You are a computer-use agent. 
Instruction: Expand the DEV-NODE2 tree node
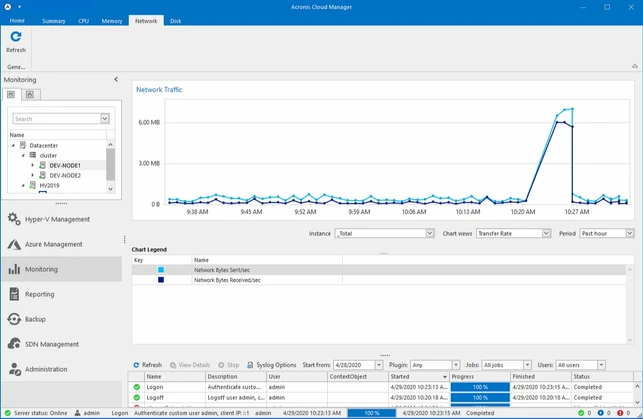click(x=32, y=175)
